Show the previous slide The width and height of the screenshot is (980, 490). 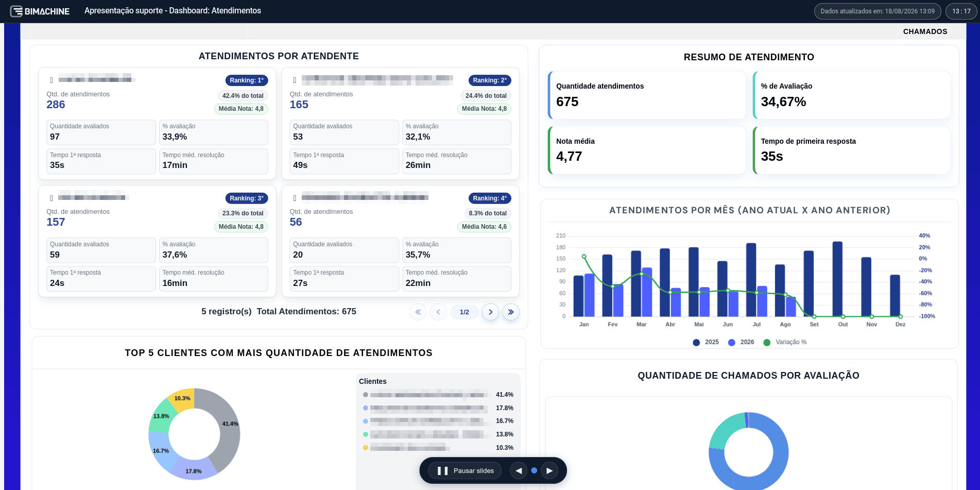[519, 470]
